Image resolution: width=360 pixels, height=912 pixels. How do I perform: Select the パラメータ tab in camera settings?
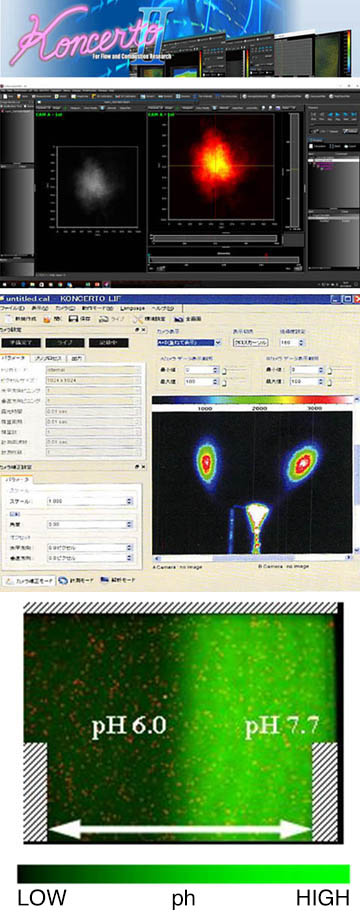[x=15, y=358]
